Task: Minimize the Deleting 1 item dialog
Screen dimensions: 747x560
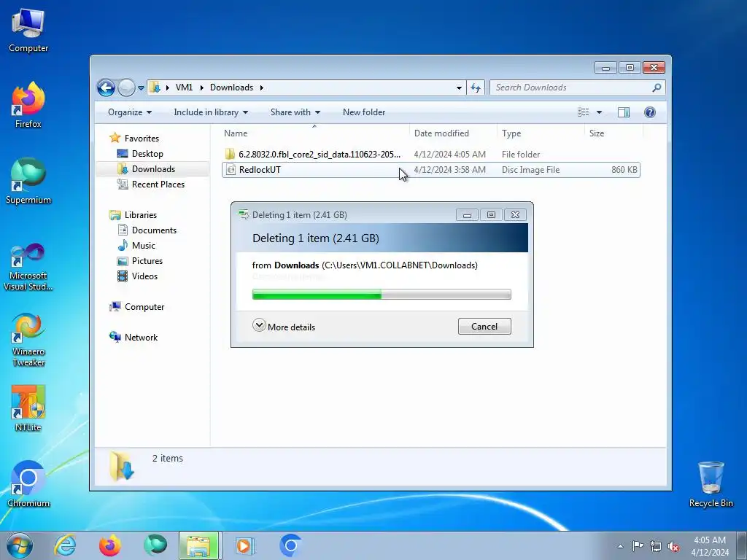Action: point(467,215)
